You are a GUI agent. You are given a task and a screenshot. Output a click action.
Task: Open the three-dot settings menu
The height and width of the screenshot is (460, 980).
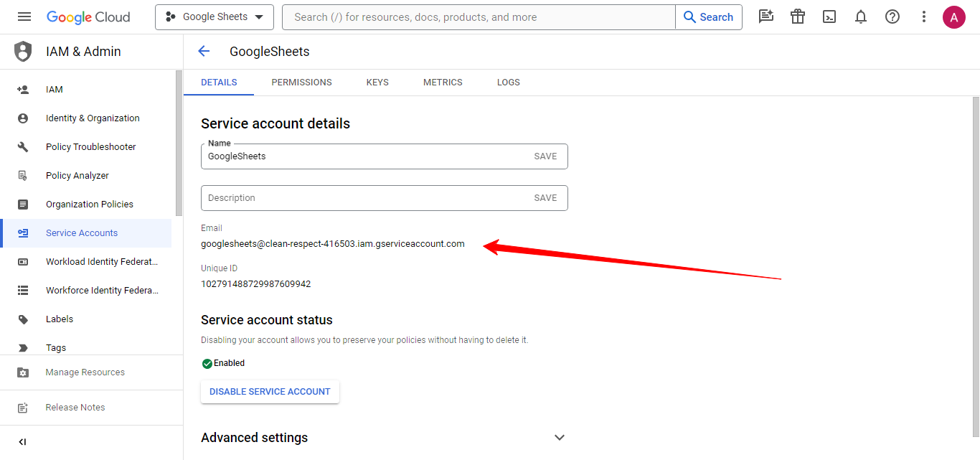point(924,17)
